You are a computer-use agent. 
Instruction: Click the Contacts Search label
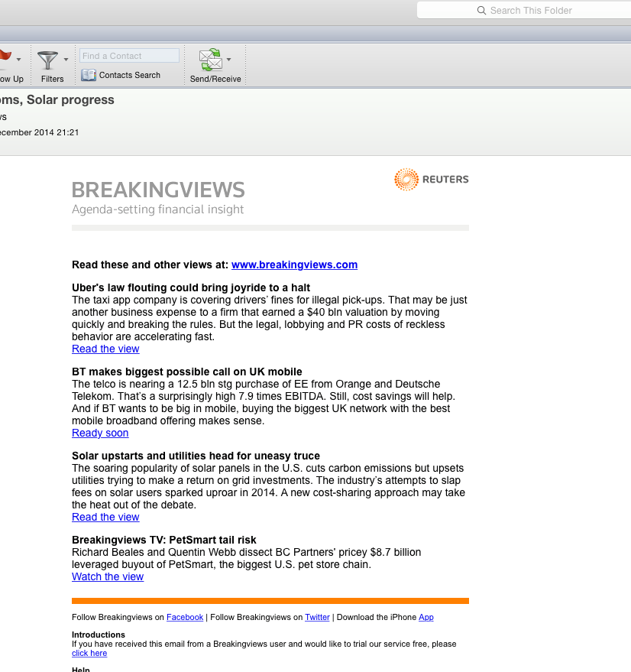[x=130, y=75]
